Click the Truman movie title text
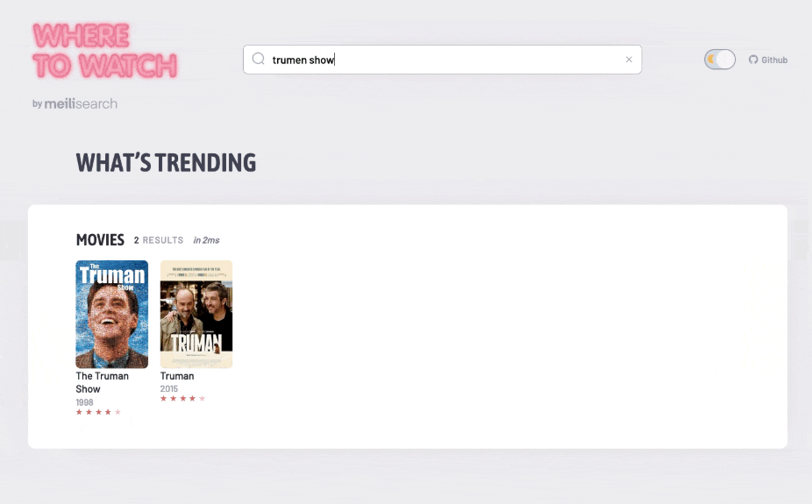 pyautogui.click(x=177, y=376)
